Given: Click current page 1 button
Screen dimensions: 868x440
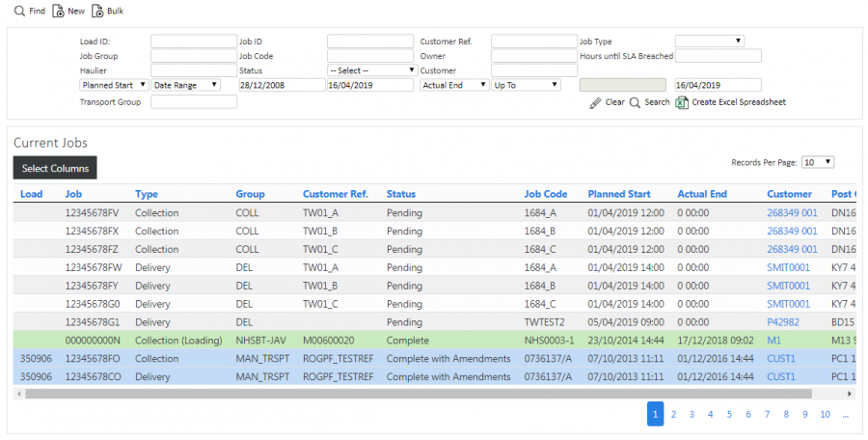Looking at the screenshot, I should tap(656, 414).
